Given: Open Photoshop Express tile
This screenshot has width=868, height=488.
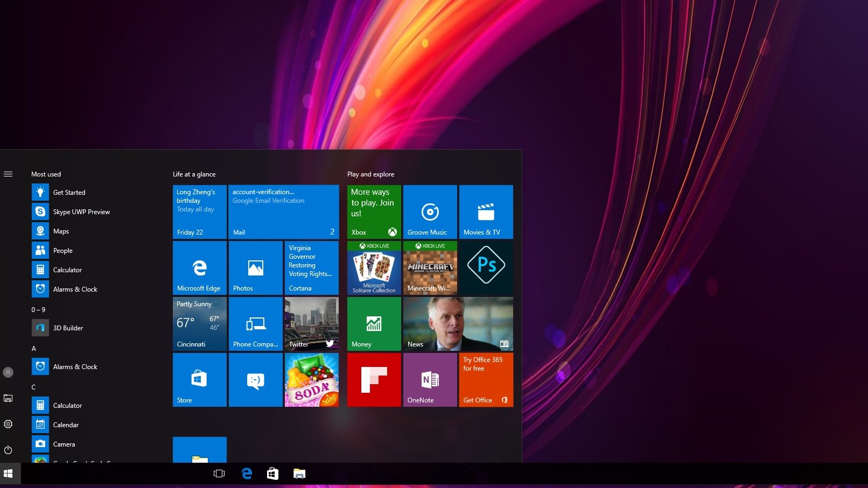Looking at the screenshot, I should click(x=486, y=268).
